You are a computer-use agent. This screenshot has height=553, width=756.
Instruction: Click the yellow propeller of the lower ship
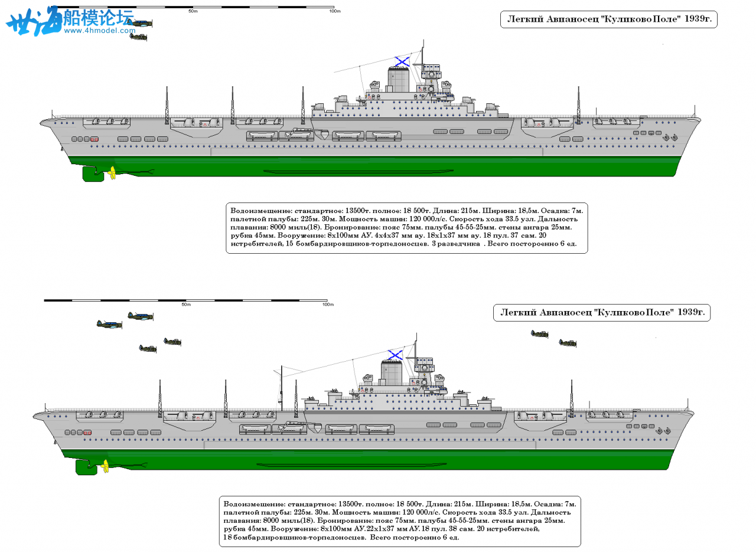coord(105,467)
